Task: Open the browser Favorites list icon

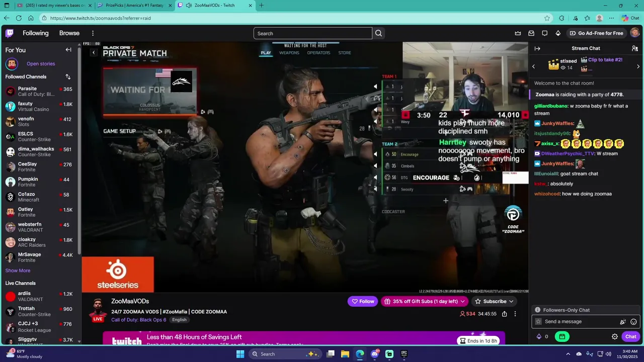Action: pyautogui.click(x=587, y=18)
